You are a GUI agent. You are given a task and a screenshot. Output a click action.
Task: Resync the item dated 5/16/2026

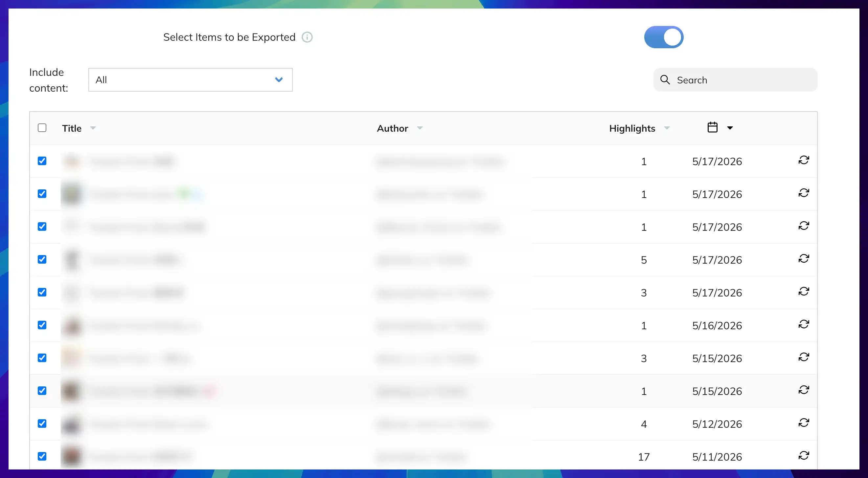coord(804,324)
